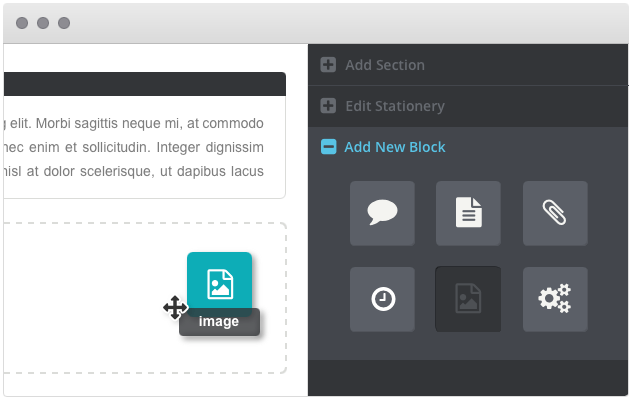Open the gears settings block
Image resolution: width=632 pixels, height=400 pixels.
(555, 299)
